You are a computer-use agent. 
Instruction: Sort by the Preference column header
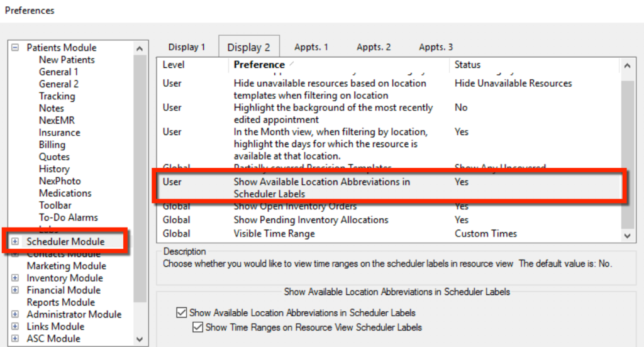259,65
